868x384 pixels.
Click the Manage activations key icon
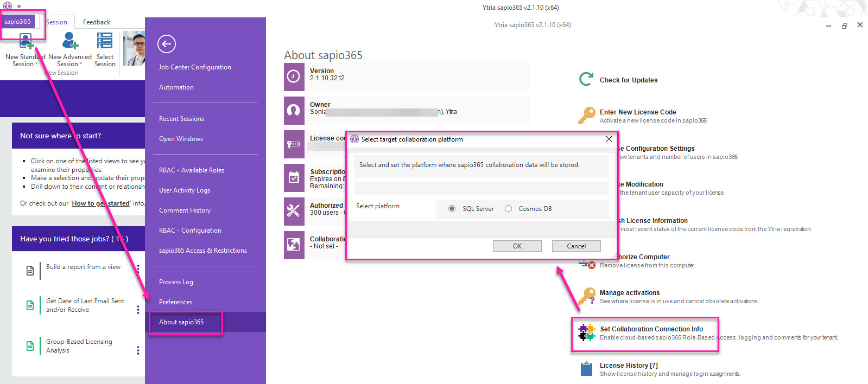click(x=586, y=296)
